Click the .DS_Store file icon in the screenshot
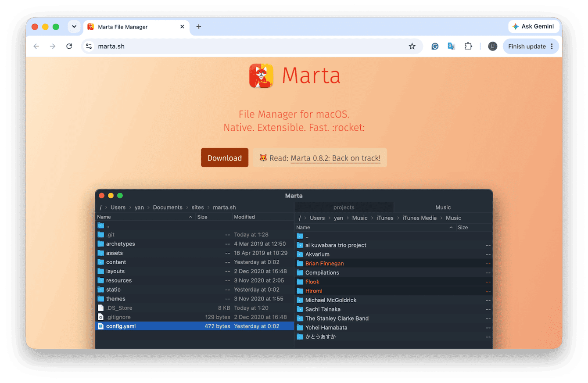Image resolution: width=588 pixels, height=383 pixels. [x=100, y=308]
